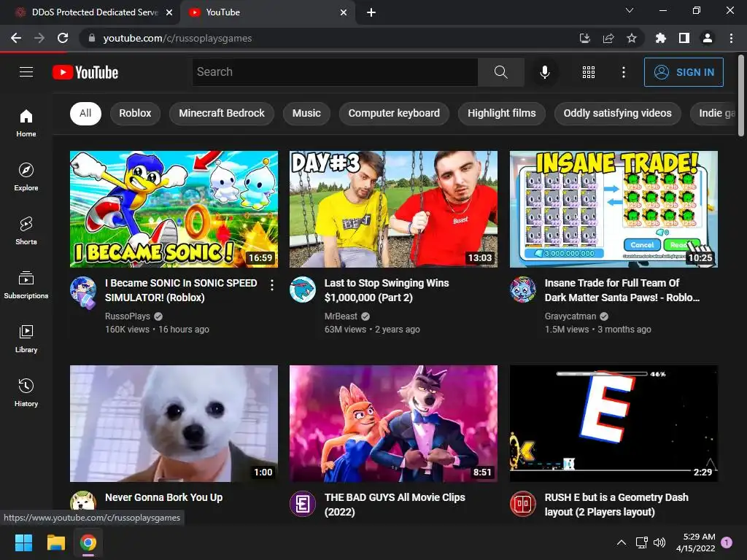This screenshot has width=747, height=560.
Task: Go back in the browser
Action: 16,38
